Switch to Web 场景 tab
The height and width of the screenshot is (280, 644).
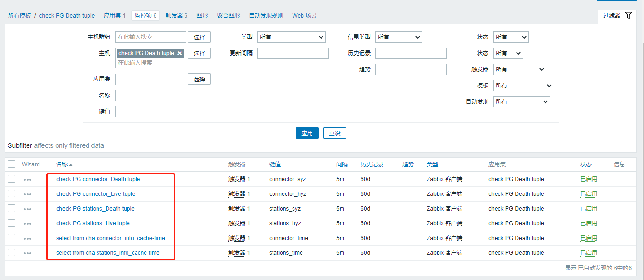click(304, 16)
